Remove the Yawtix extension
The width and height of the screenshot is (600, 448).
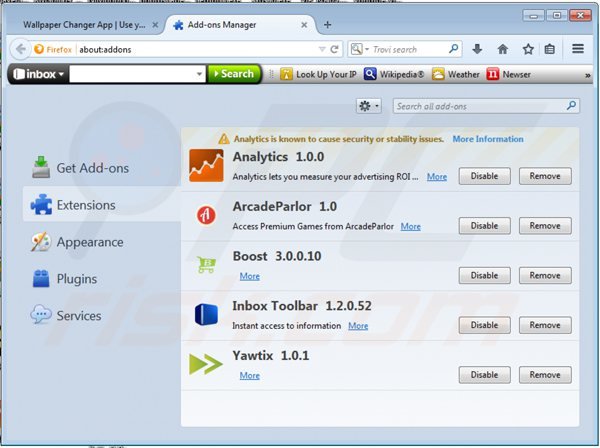(545, 375)
